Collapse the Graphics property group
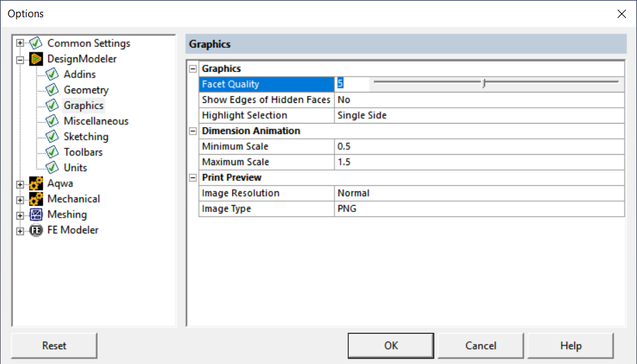637x364 pixels. coord(193,68)
